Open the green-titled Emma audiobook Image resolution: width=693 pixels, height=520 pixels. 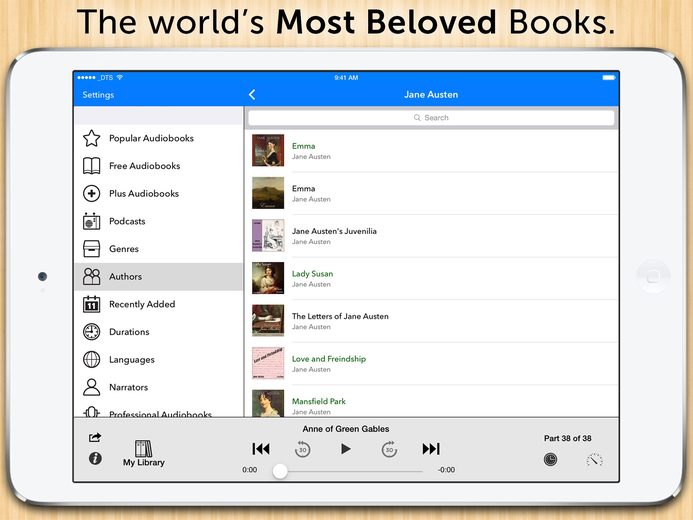tap(432, 151)
